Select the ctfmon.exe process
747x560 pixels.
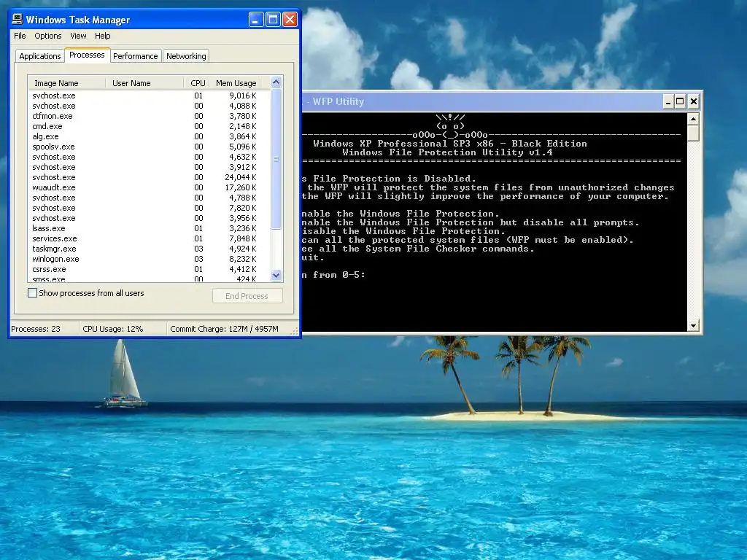[x=149, y=116]
